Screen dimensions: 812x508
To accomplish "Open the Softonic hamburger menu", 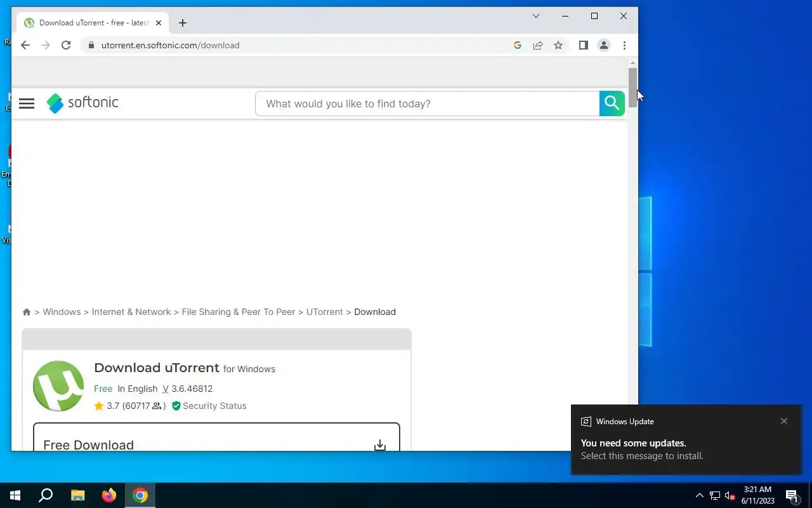I will (x=27, y=104).
